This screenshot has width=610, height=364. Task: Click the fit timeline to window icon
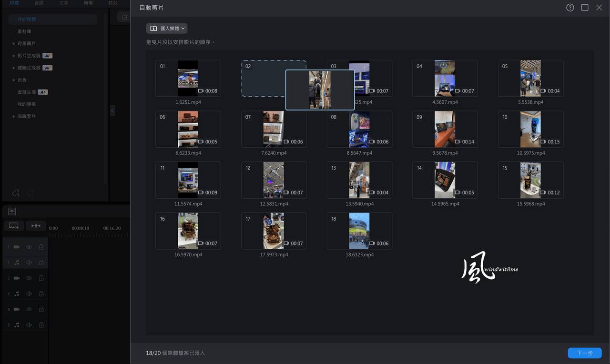(x=36, y=225)
